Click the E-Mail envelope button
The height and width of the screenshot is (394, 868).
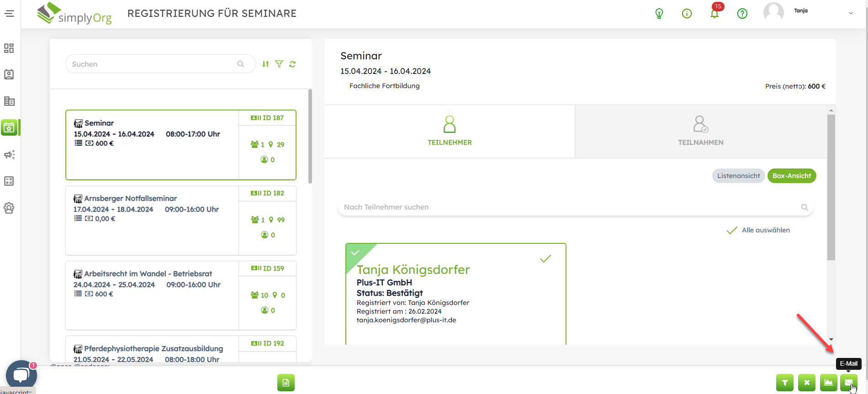[x=848, y=383]
